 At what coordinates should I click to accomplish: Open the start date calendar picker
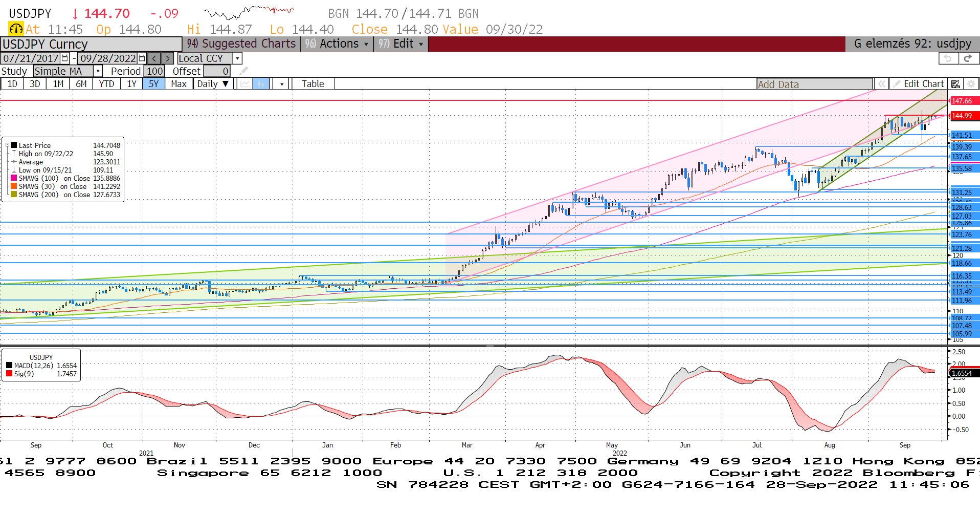click(65, 58)
